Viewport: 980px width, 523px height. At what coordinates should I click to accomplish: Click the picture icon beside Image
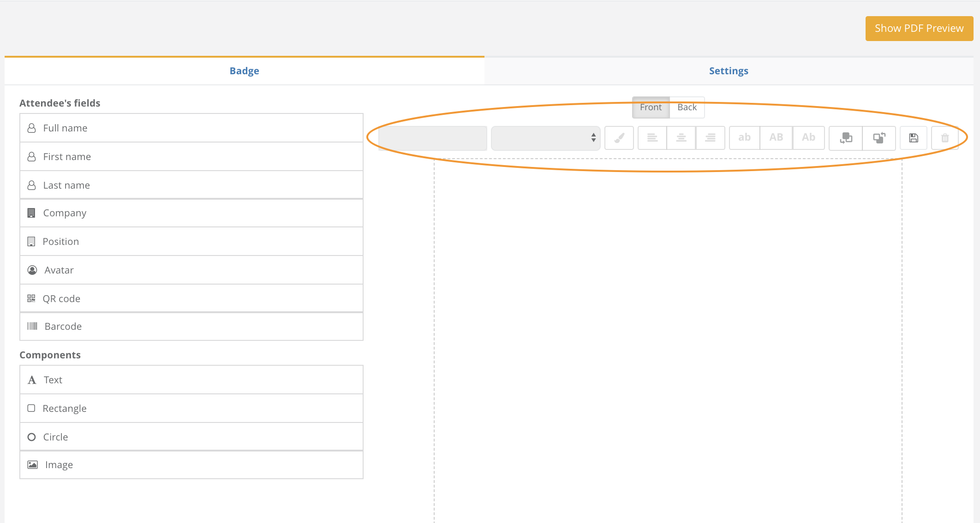pyautogui.click(x=33, y=465)
